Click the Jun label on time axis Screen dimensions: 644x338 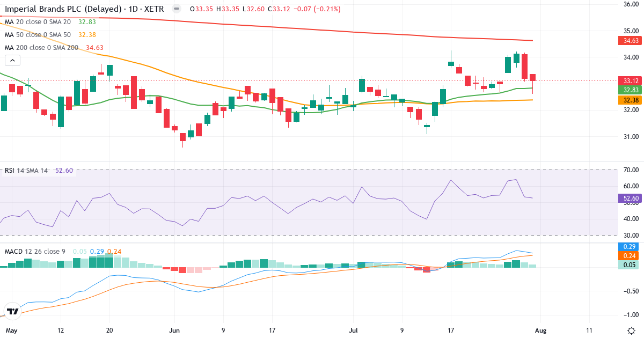coord(174,330)
